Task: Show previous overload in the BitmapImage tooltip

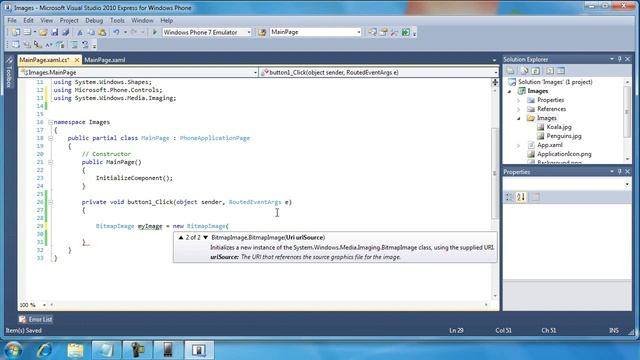Action: pos(181,237)
